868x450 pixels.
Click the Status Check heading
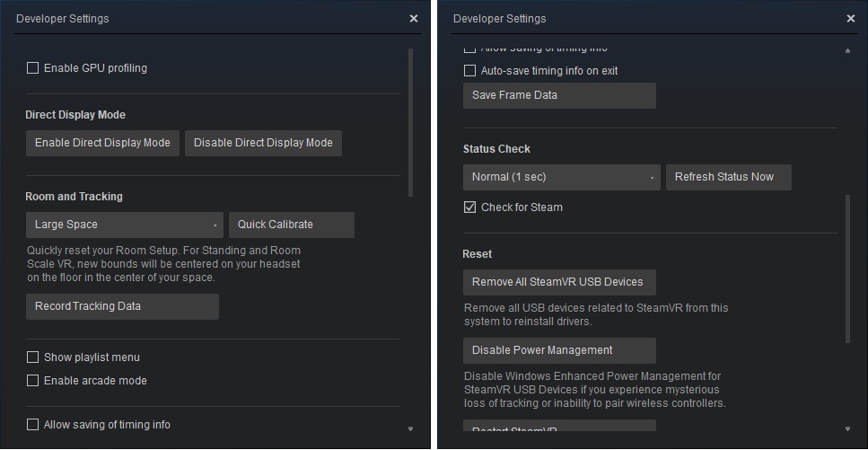click(x=496, y=149)
